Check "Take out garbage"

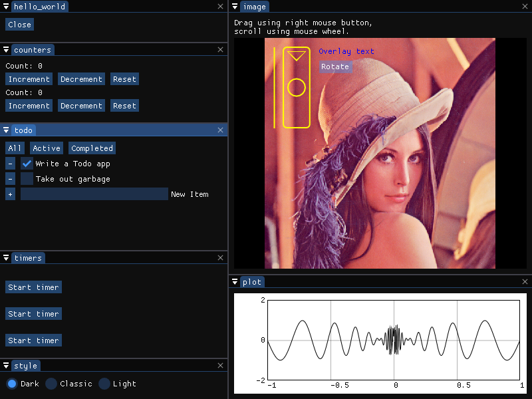[x=25, y=179]
